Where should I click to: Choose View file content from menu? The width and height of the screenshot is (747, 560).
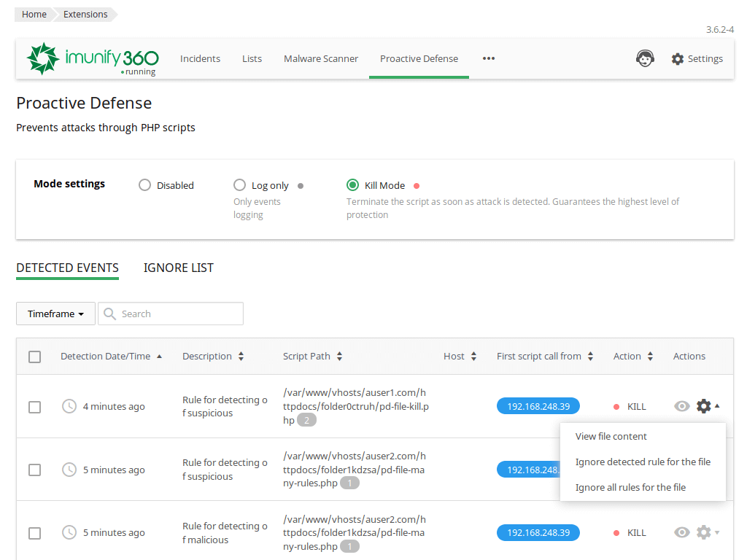click(611, 436)
